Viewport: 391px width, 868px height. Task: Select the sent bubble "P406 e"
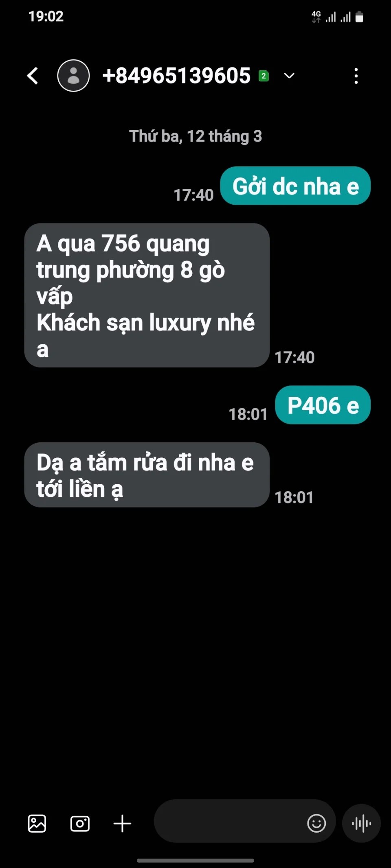pos(323,405)
